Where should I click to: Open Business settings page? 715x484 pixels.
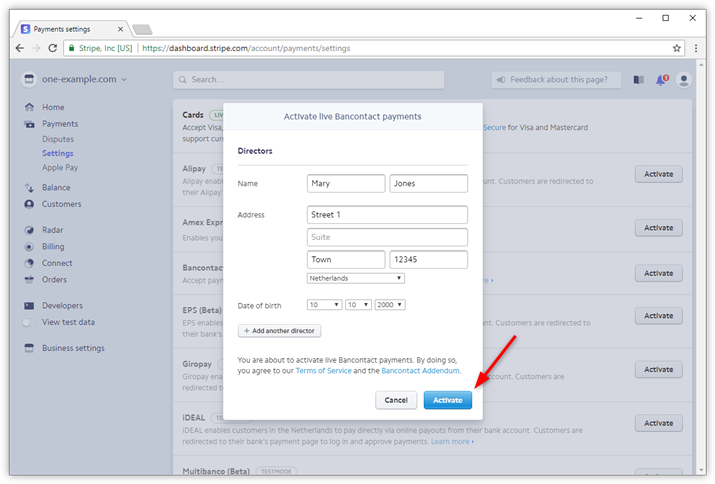(73, 348)
